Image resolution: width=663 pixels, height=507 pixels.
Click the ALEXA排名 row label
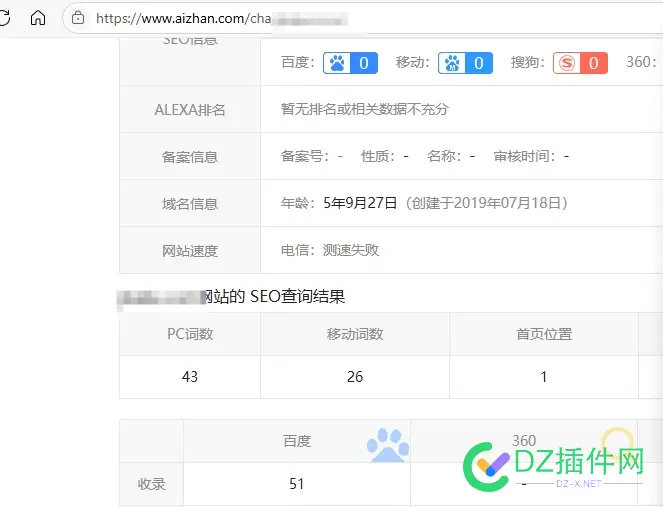pos(189,110)
